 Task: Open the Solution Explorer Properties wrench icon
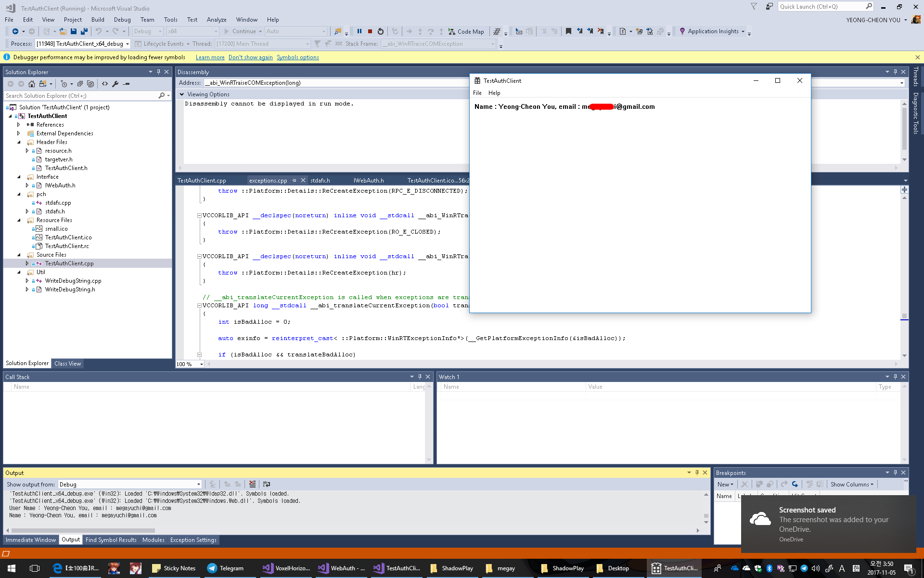115,84
